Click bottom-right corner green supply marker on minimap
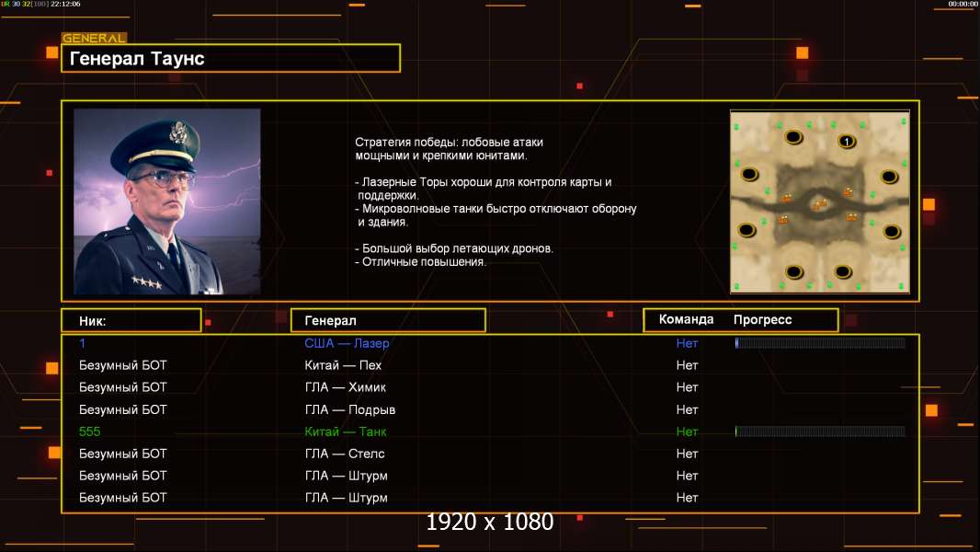Viewport: 980px width, 552px height. pos(902,286)
